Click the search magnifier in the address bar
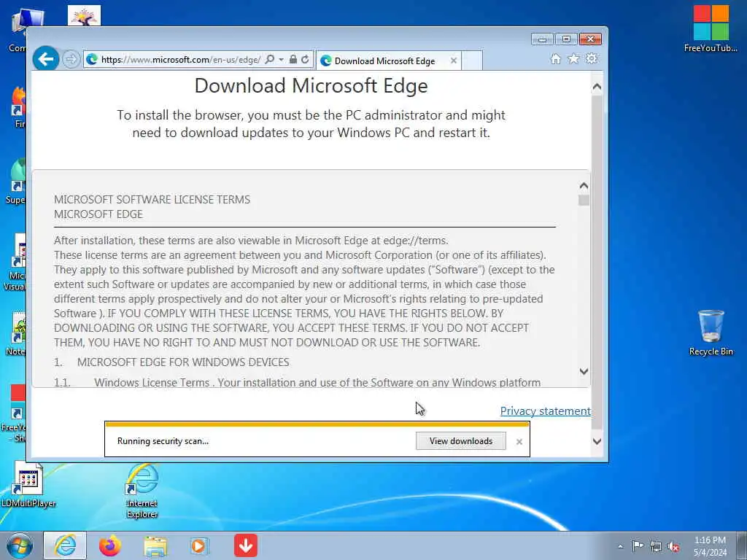The height and width of the screenshot is (560, 747). pyautogui.click(x=270, y=60)
